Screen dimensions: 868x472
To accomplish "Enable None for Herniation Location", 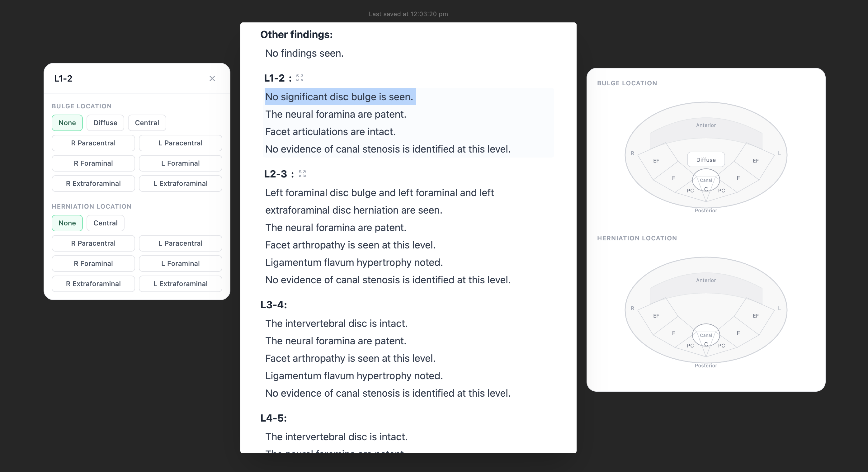I will (x=67, y=223).
